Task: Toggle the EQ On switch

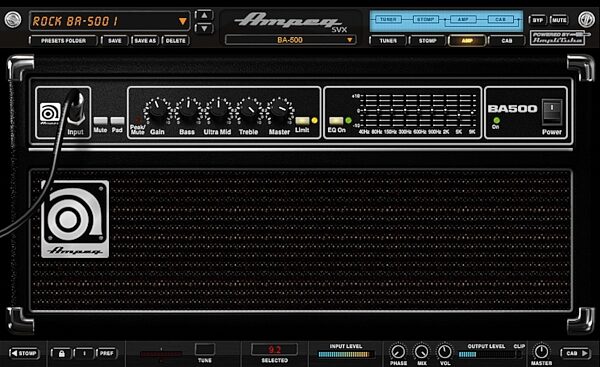Action: click(x=336, y=121)
